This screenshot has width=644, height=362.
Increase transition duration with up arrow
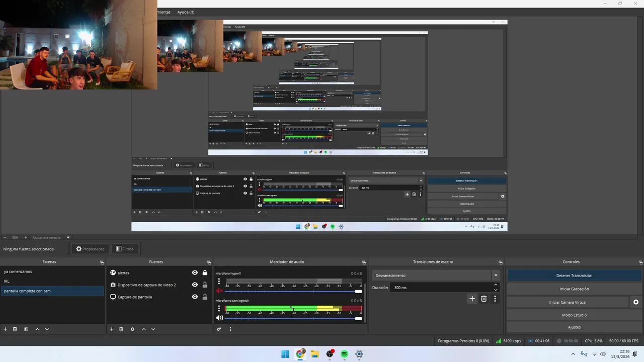click(496, 285)
